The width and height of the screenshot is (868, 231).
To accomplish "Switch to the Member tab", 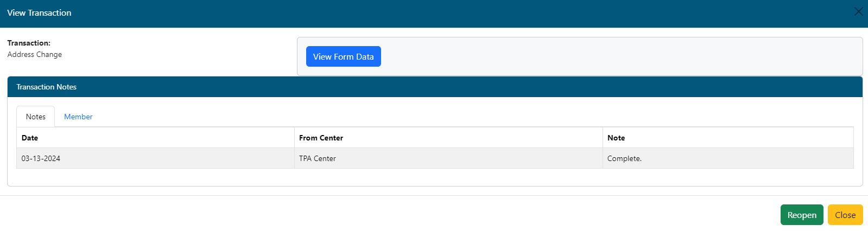I will tap(78, 117).
